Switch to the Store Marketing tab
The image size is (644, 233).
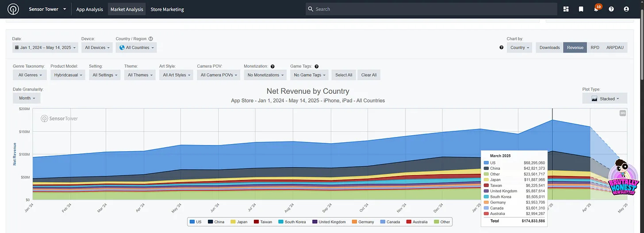(167, 9)
